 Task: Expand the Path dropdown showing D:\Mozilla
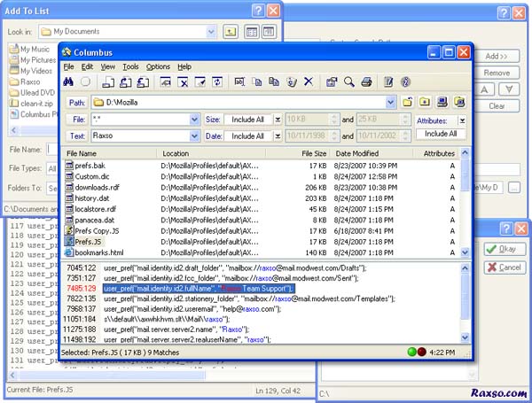pyautogui.click(x=391, y=102)
